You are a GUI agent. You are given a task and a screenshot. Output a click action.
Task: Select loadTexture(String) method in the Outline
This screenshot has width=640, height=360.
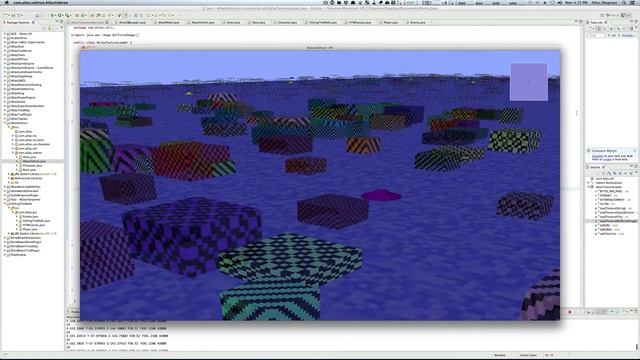(x=613, y=209)
